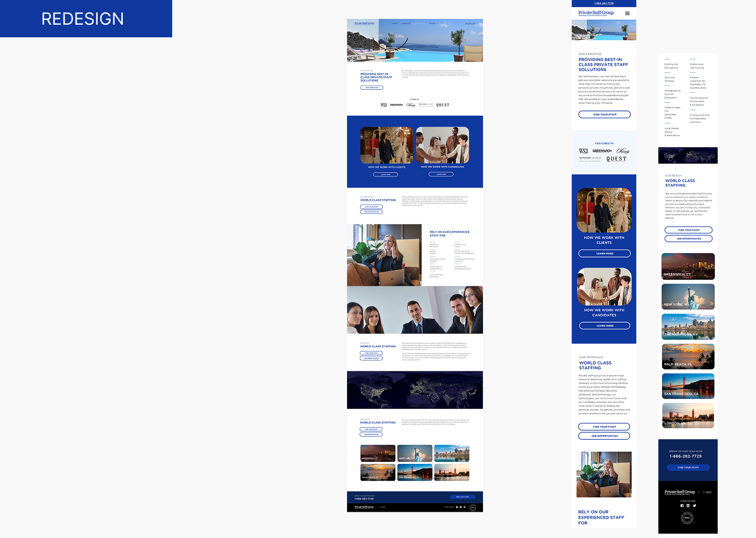Click the pool hero image in desktop mockup
The height and width of the screenshot is (538, 756).
tap(415, 40)
